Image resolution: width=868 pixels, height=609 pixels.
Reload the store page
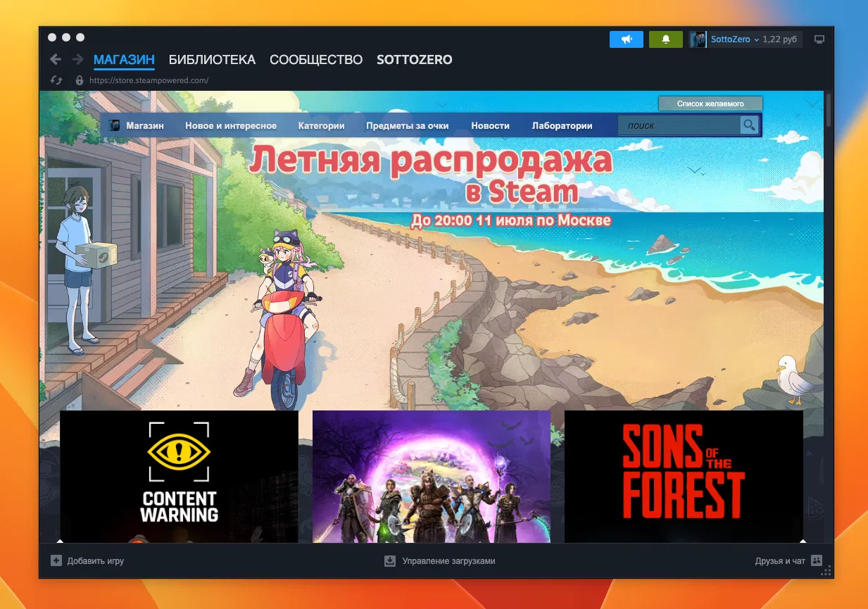click(x=56, y=80)
